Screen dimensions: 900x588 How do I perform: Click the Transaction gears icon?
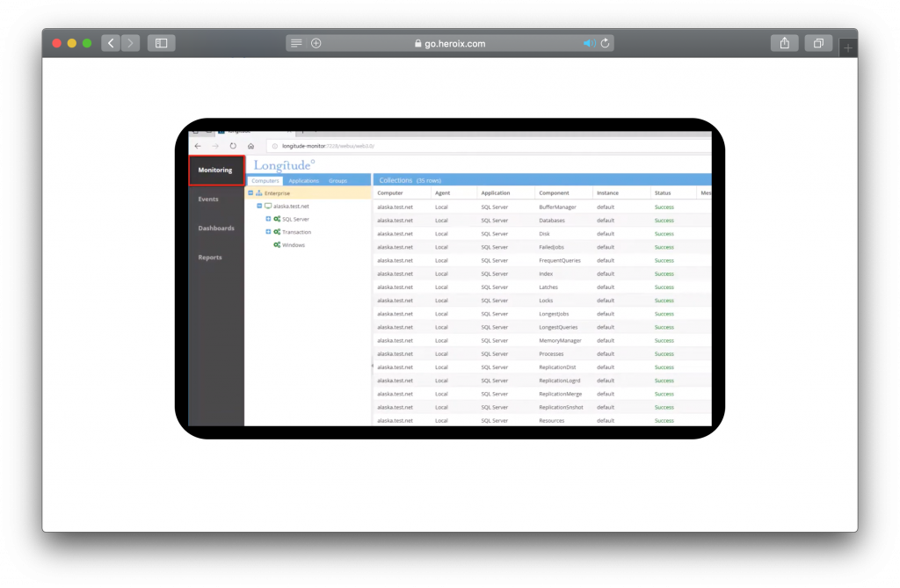277,231
